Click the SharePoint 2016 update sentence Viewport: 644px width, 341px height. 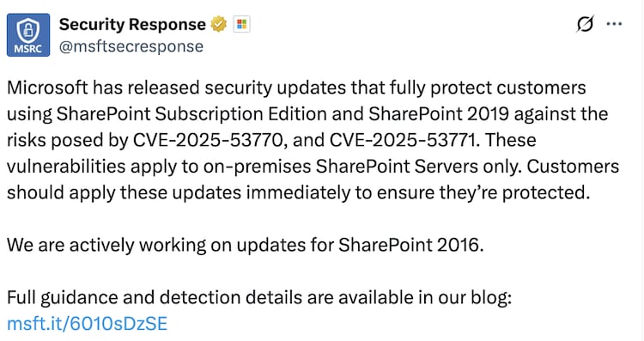tap(246, 246)
